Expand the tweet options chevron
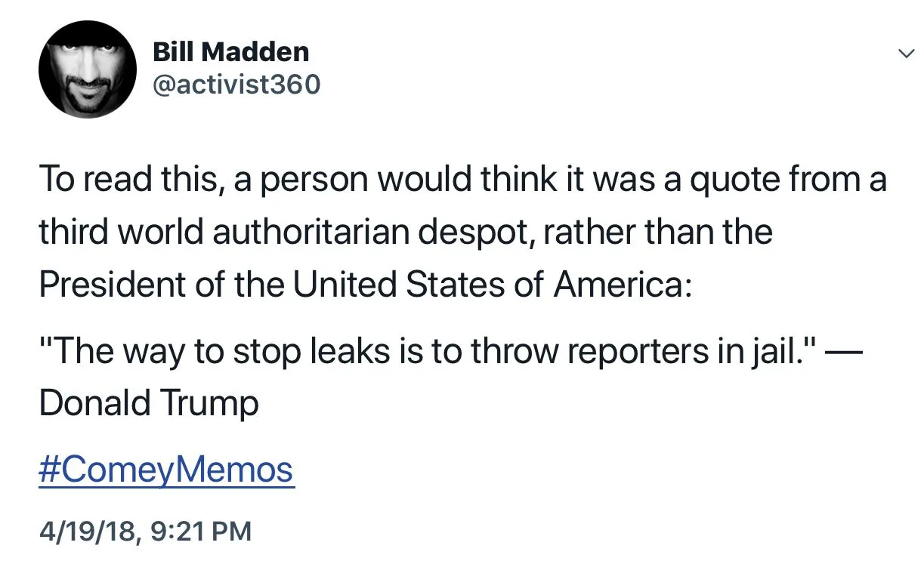 (904, 54)
